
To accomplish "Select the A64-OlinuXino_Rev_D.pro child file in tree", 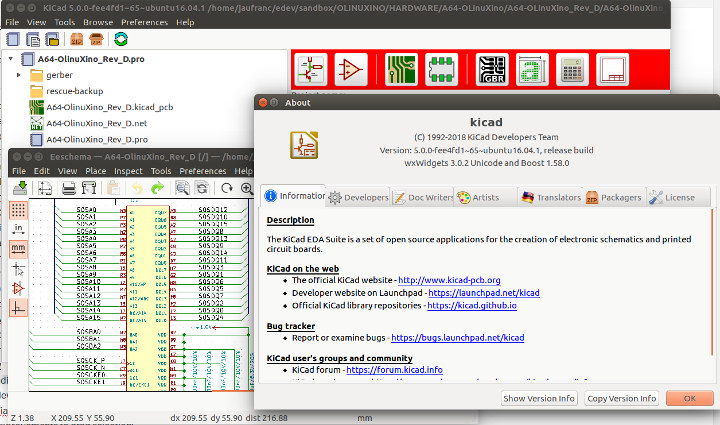I will pyautogui.click(x=97, y=139).
